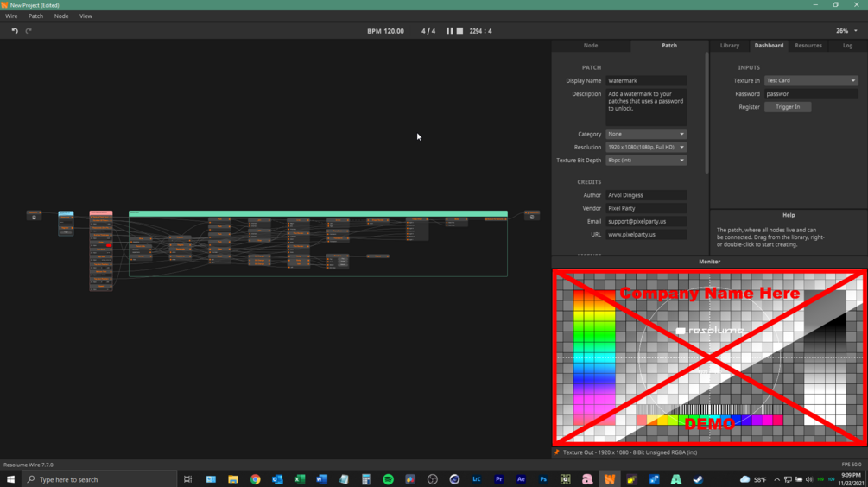The image size is (868, 487).
Task: Open Premiere Pro from the taskbar
Action: [x=498, y=479]
